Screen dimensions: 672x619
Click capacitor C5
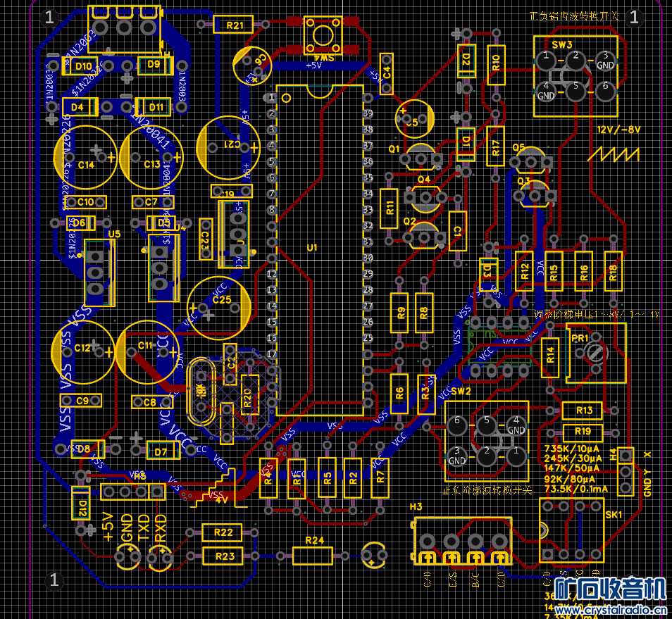pos(414,119)
